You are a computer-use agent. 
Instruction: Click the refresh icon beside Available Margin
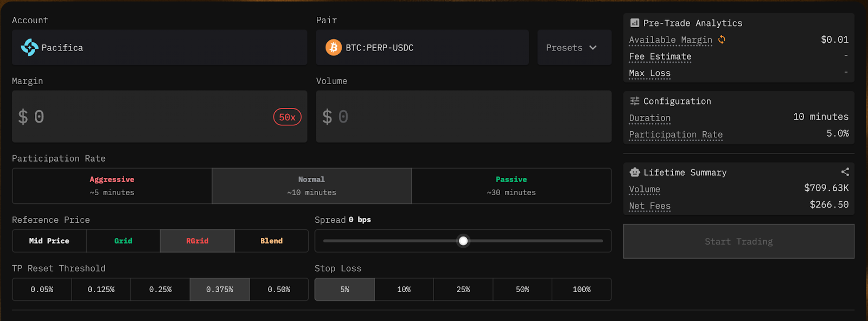coord(722,40)
